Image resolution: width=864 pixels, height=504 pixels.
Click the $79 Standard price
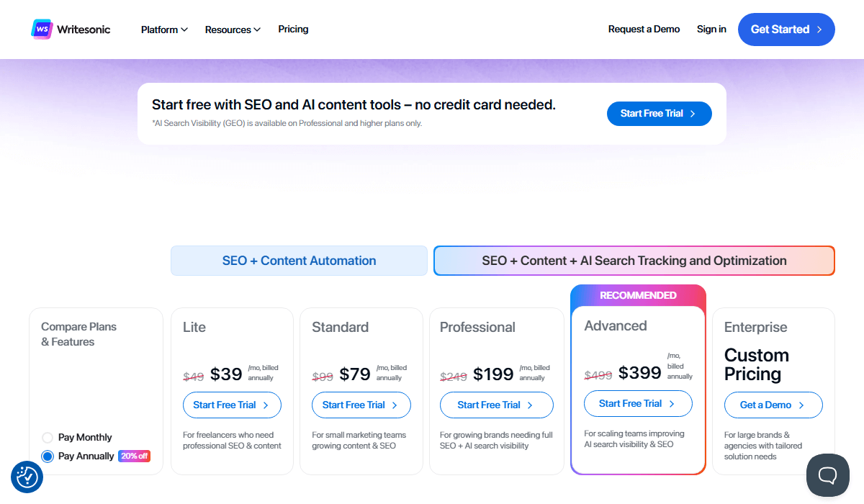tap(355, 374)
